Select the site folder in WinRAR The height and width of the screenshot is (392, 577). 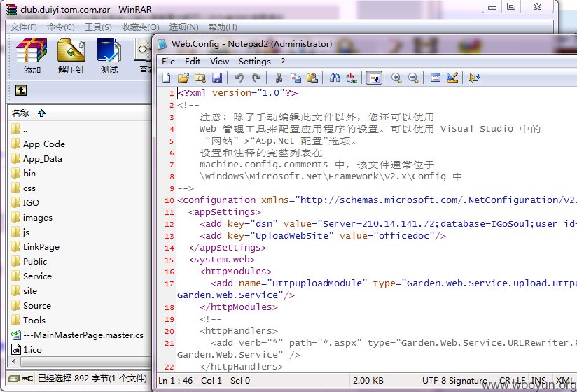click(25, 291)
